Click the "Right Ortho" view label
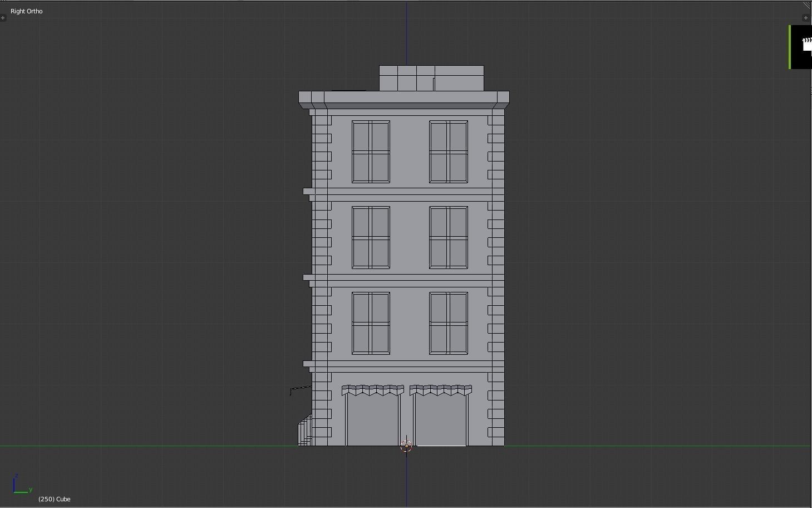 click(27, 11)
